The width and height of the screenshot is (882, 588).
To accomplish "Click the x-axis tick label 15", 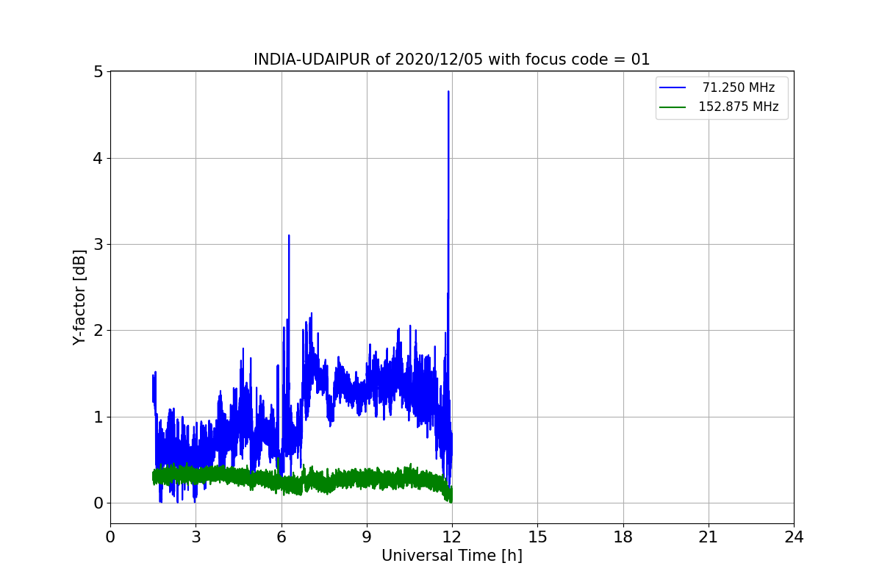I will (537, 537).
